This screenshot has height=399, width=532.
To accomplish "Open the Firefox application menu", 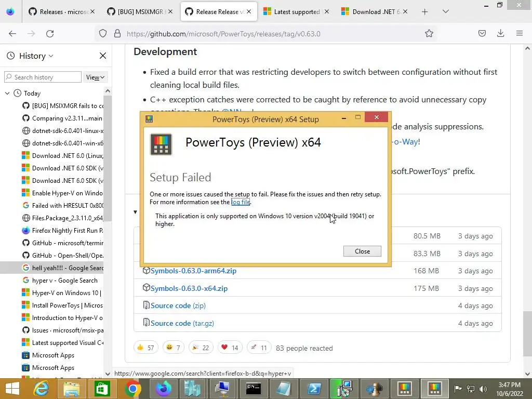I will 519,33.
